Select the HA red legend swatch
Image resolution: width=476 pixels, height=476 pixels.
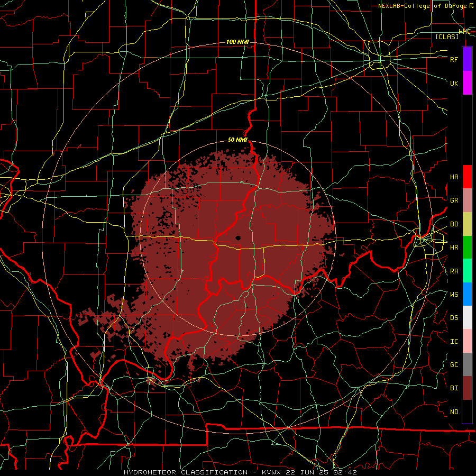467,177
